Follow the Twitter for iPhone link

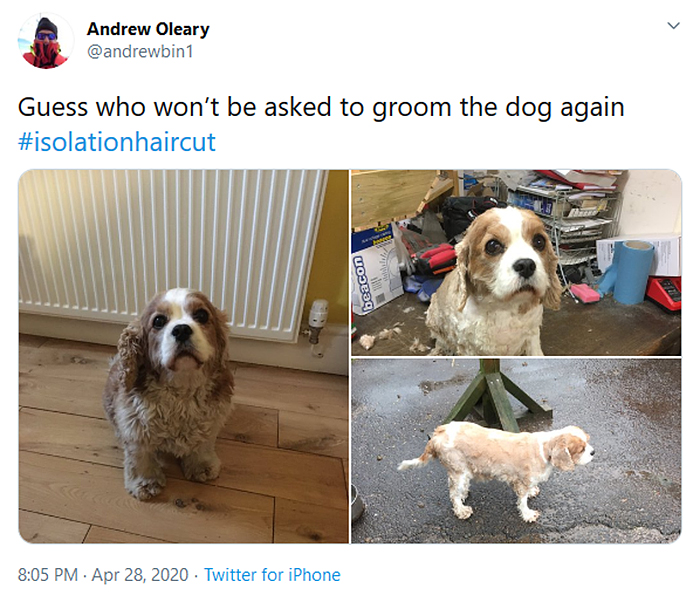272,574
